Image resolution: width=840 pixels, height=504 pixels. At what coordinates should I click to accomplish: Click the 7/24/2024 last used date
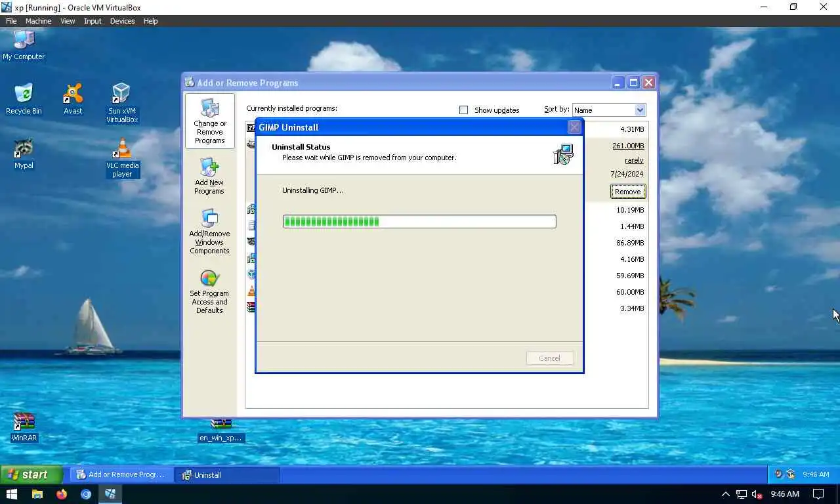pyautogui.click(x=627, y=174)
